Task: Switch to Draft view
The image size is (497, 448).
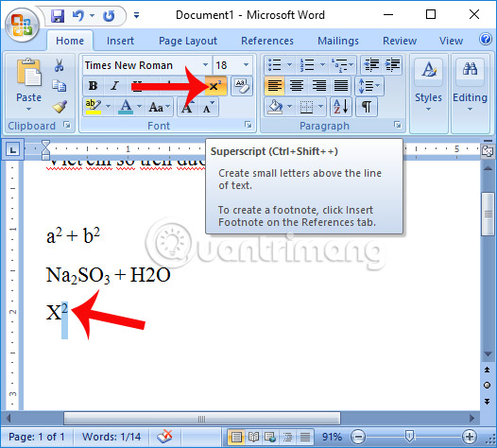Action: click(x=305, y=437)
